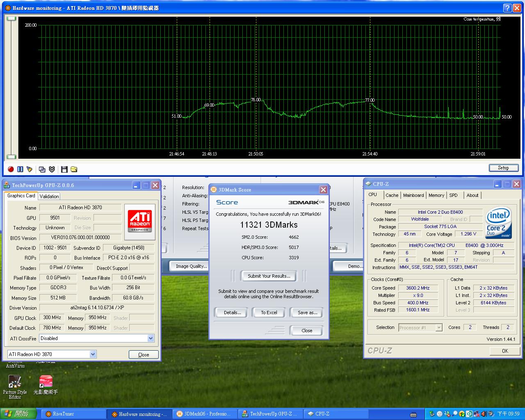
Task: Switch to 3DMark06 taskbar item
Action: [205, 414]
